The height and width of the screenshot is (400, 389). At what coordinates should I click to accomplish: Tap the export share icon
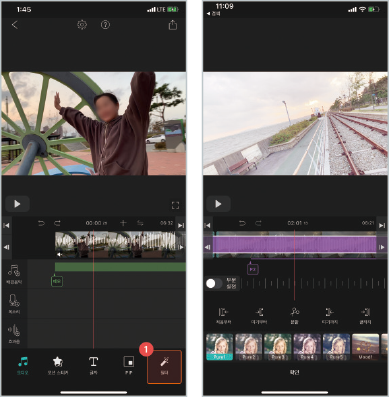pyautogui.click(x=173, y=25)
